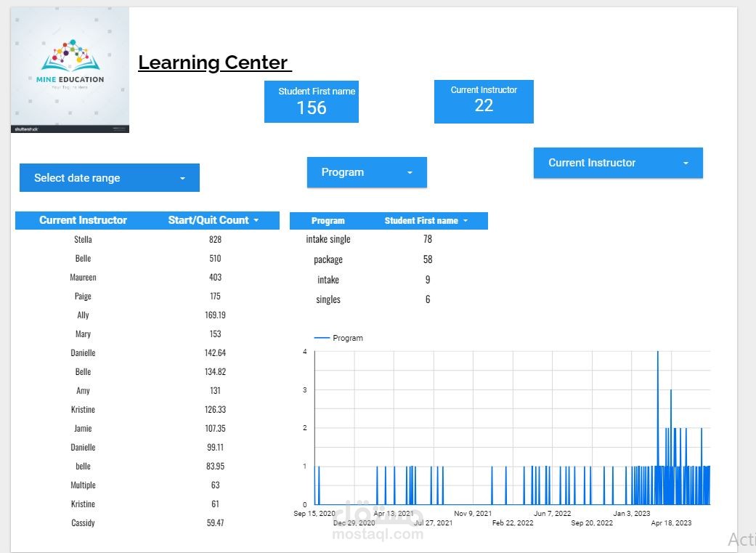Click the Mine Education logo image
The width and height of the screenshot is (756, 553).
pyautogui.click(x=70, y=70)
